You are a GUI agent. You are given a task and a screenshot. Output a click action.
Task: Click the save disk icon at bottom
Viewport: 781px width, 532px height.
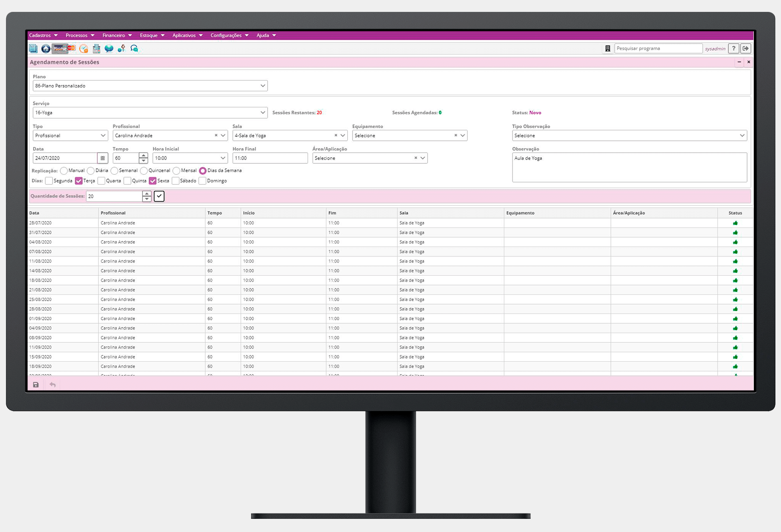tap(36, 385)
